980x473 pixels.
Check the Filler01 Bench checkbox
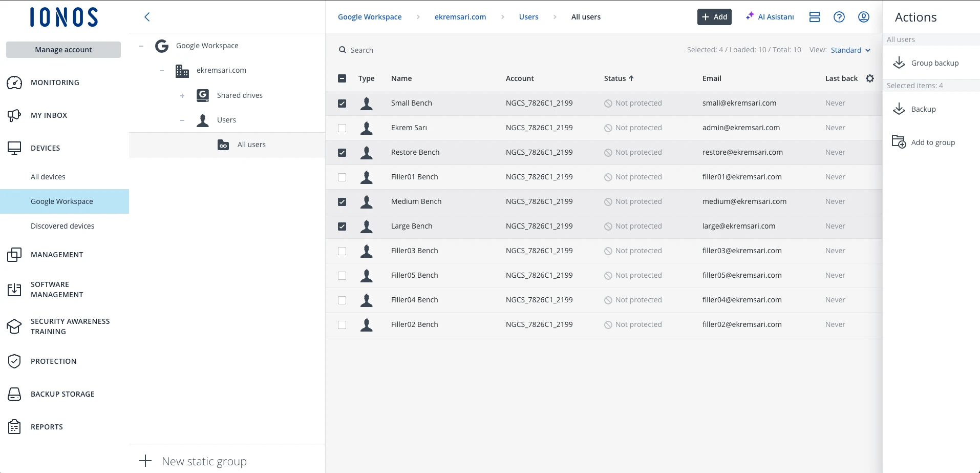tap(342, 177)
